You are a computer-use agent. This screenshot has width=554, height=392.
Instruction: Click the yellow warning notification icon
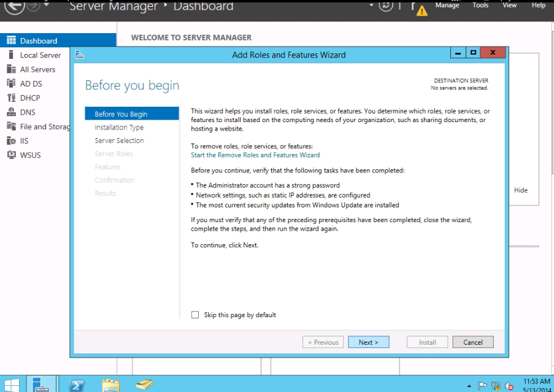pos(421,11)
